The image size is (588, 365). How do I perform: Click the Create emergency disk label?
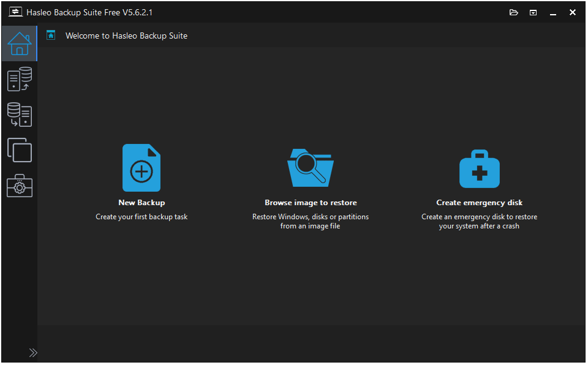tap(480, 203)
